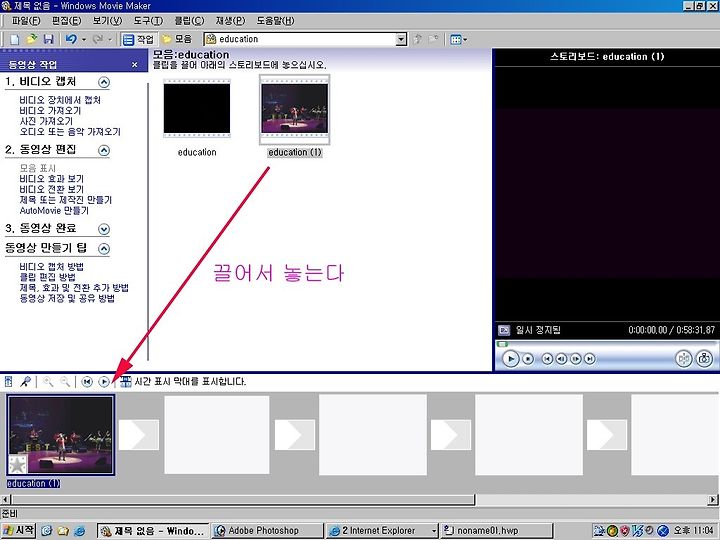Select the black education clip thumbnail
This screenshot has width=720, height=540.
(197, 108)
